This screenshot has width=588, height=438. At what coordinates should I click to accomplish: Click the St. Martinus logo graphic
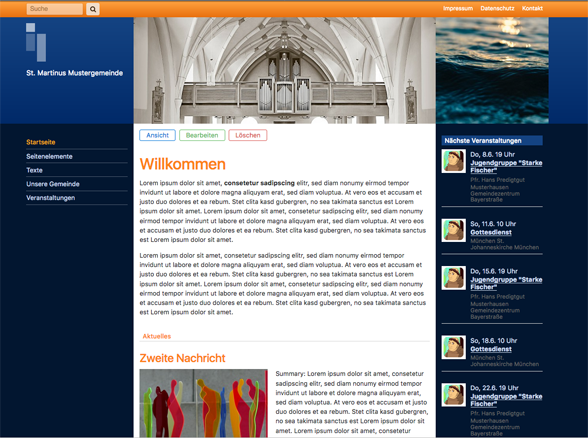click(36, 42)
